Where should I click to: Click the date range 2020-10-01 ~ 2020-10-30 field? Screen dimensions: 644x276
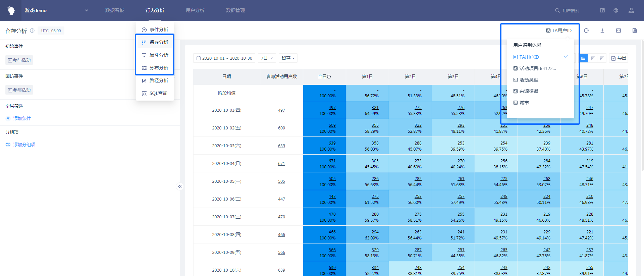[224, 58]
